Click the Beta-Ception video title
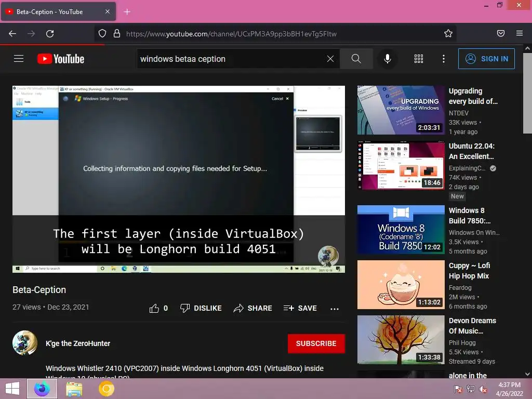 (x=39, y=290)
